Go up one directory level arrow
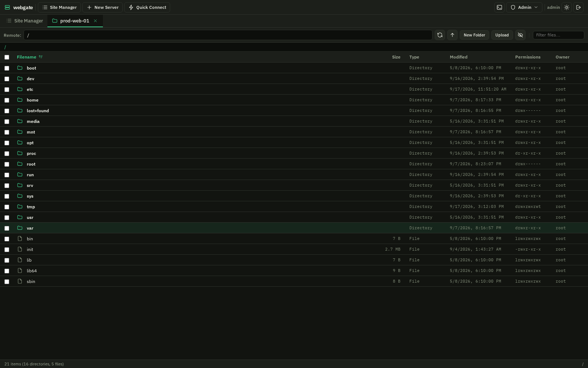The height and width of the screenshot is (368, 588). pos(452,35)
